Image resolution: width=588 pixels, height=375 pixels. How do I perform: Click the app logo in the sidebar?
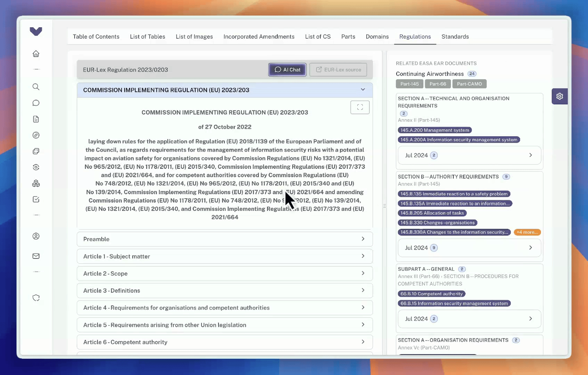[x=36, y=31]
